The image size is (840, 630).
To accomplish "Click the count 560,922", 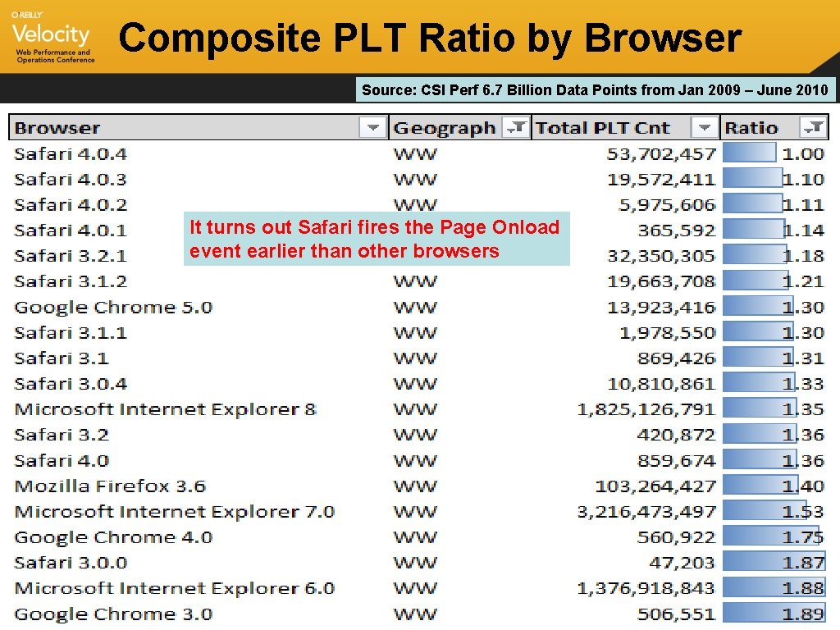I will (677, 538).
